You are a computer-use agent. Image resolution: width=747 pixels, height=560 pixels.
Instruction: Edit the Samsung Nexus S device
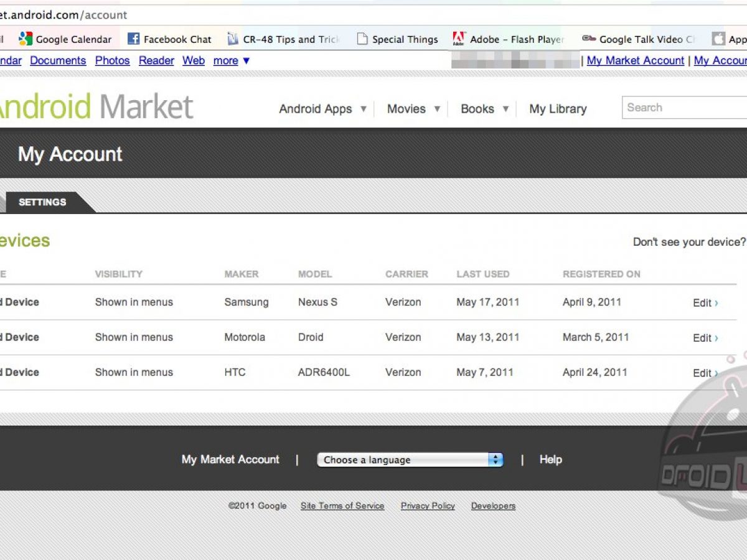pyautogui.click(x=705, y=303)
